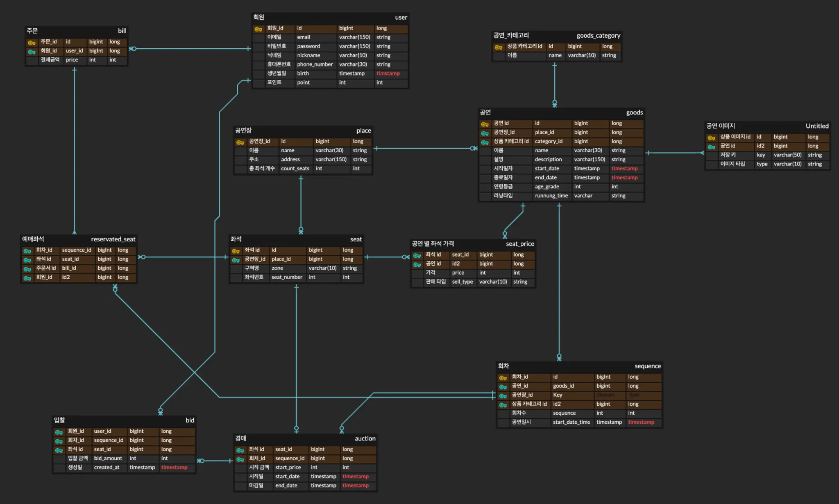Click the red 'timstamp' type in birth row
Screen dimensions: 839x504
(x=388, y=74)
